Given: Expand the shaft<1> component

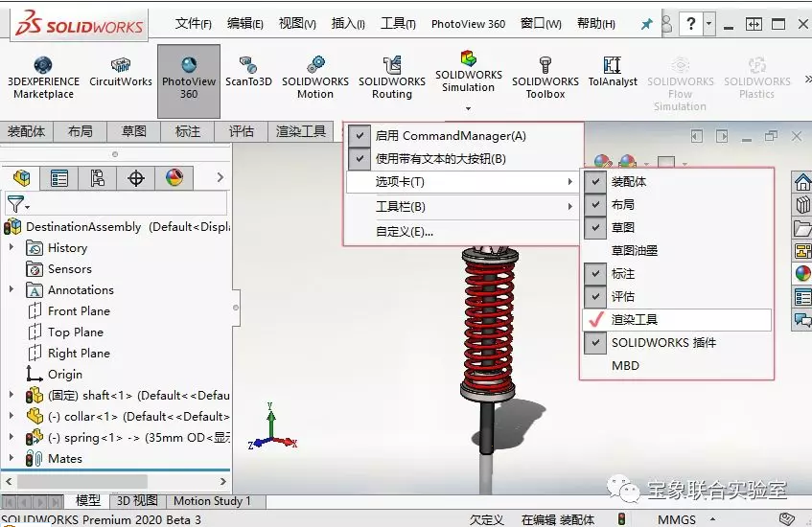Looking at the screenshot, I should 12,395.
